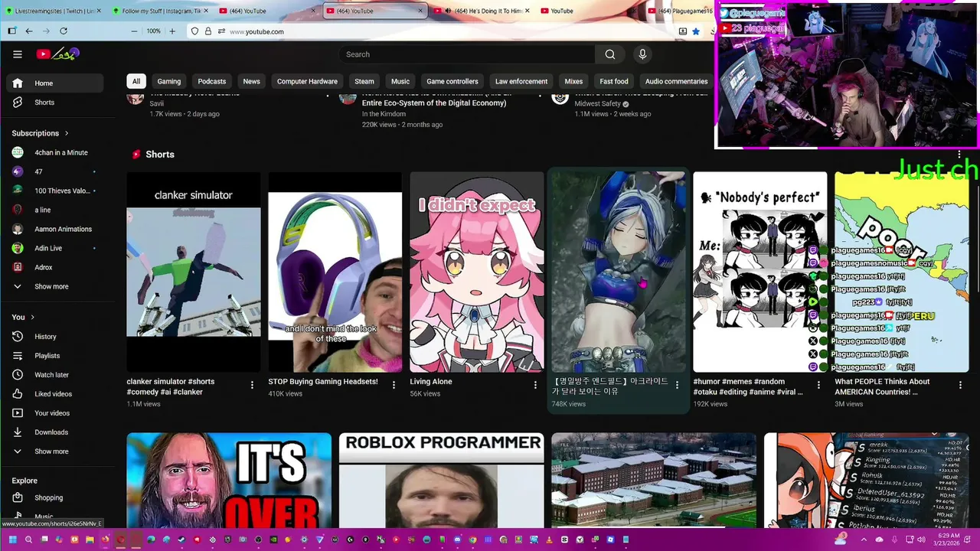
Task: Open Aamon Animations subscription
Action: pyautogui.click(x=54, y=229)
